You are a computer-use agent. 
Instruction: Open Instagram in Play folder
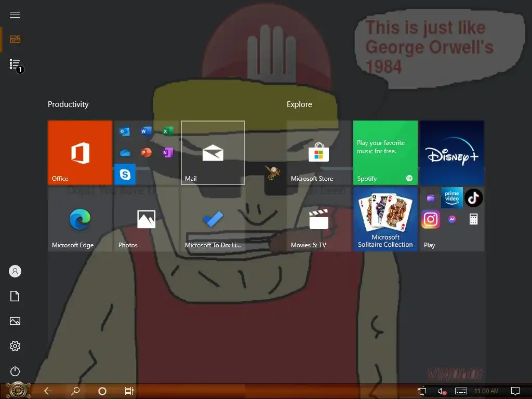pos(431,219)
